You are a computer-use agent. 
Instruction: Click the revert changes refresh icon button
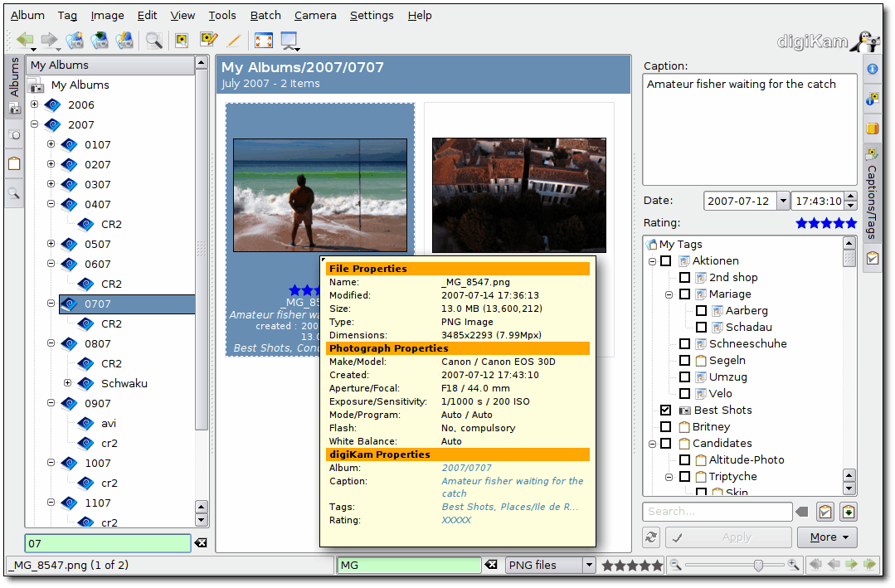point(651,537)
